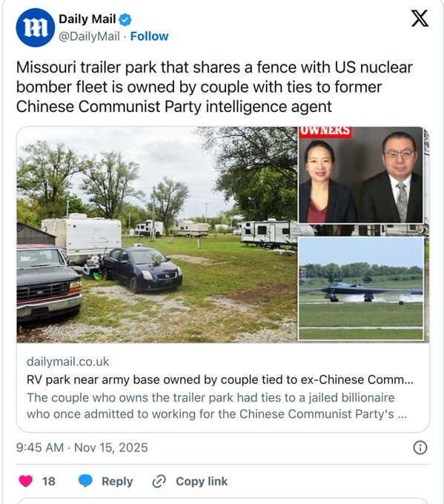This screenshot has width=444, height=504.
Task: Click the owners couple inset photo
Action: click(360, 174)
